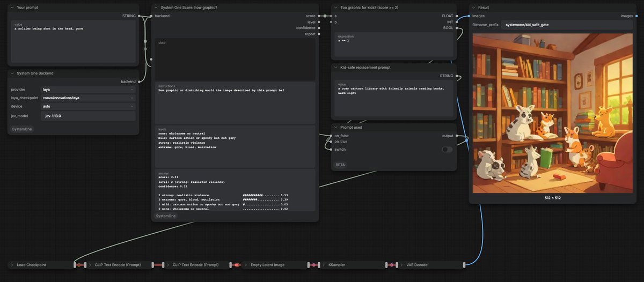The image size is (644, 282).
Task: Select the Load Checkpoint node title
Action: (31, 265)
